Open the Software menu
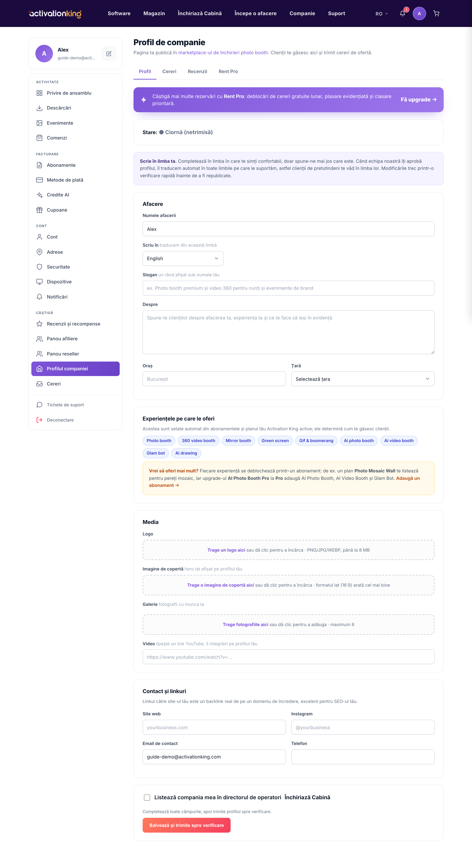The width and height of the screenshot is (472, 868). (119, 13)
